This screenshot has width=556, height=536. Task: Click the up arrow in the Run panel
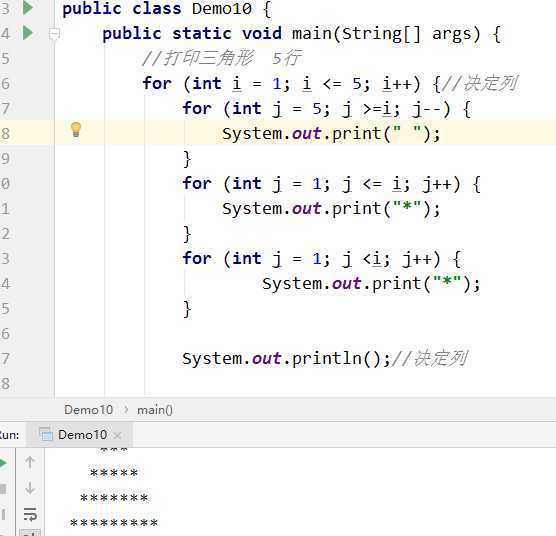coord(30,462)
